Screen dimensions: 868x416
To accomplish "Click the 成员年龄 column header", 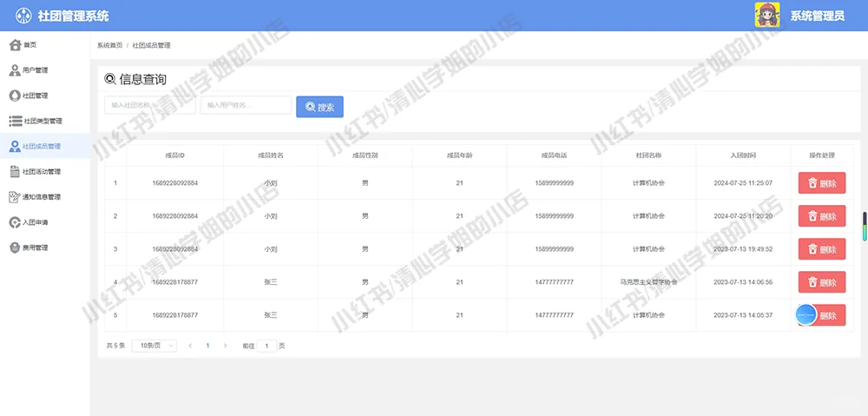I will pos(459,155).
